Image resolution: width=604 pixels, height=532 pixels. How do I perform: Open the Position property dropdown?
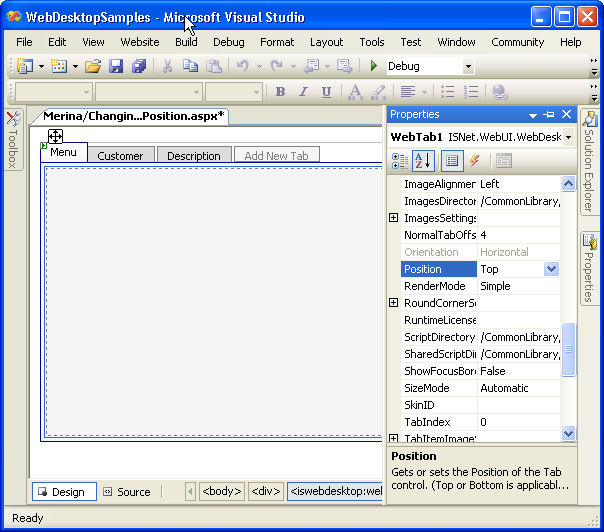tap(551, 269)
